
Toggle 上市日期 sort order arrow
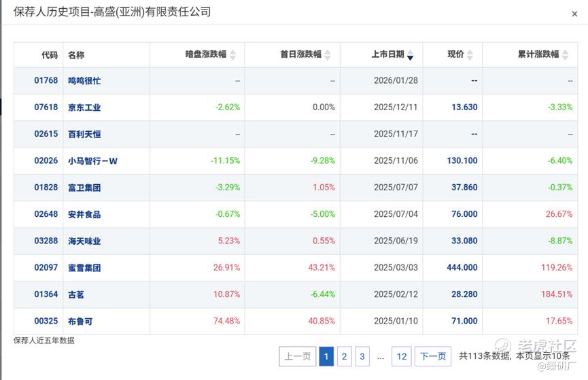pyautogui.click(x=411, y=55)
